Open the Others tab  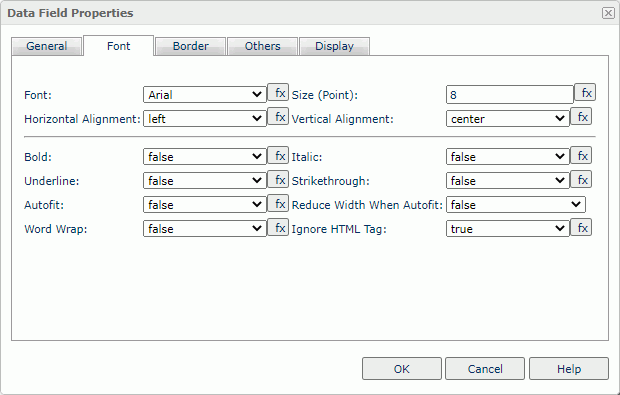pos(263,46)
